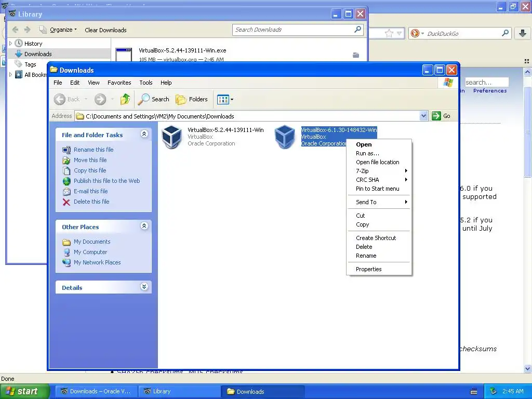This screenshot has width=532, height=399.
Task: Open the View menu in Downloads window
Action: click(94, 83)
